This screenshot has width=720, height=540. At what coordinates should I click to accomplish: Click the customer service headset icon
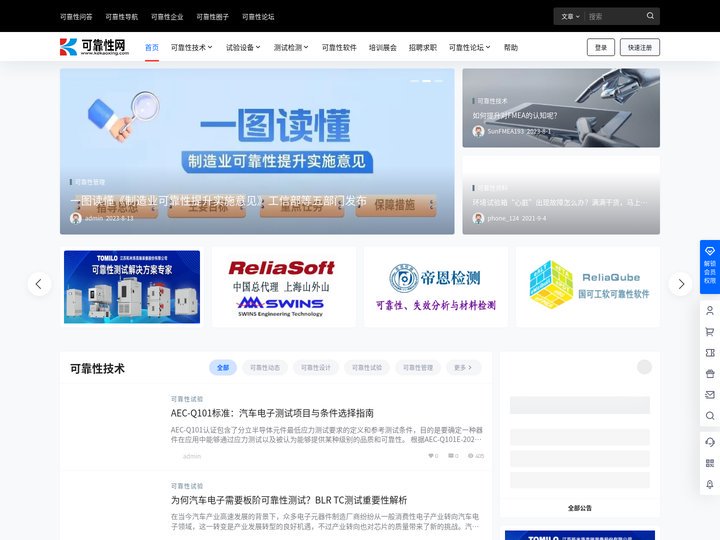(x=709, y=442)
